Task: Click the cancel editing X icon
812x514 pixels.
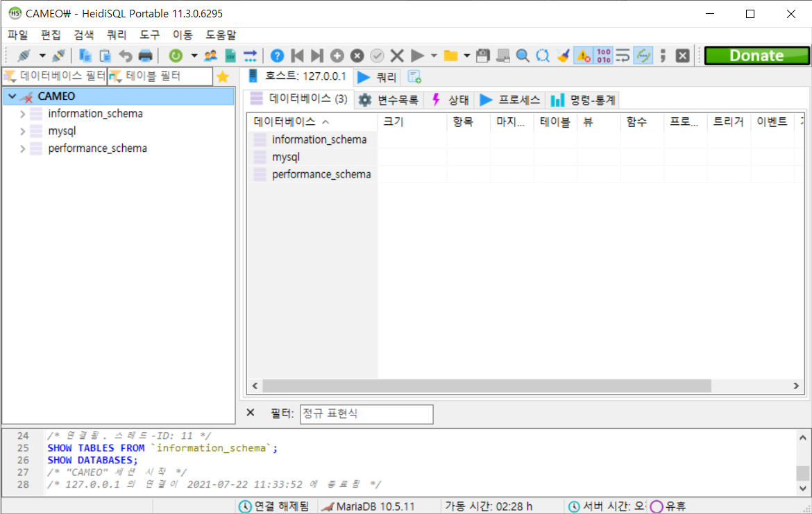Action: click(x=397, y=55)
